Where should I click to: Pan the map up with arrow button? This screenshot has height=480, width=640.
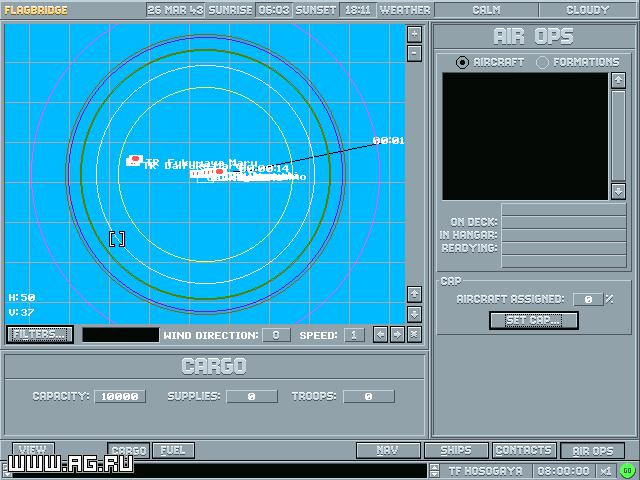pyautogui.click(x=414, y=294)
